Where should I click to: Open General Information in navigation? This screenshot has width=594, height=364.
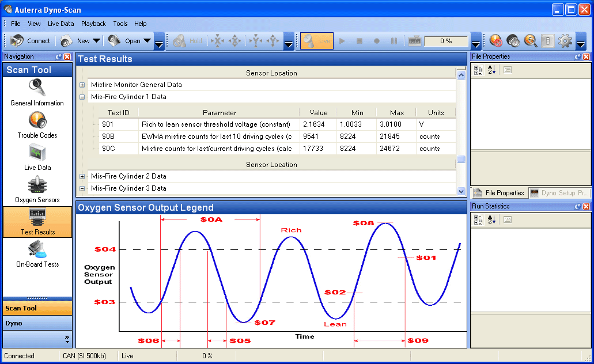click(x=37, y=93)
